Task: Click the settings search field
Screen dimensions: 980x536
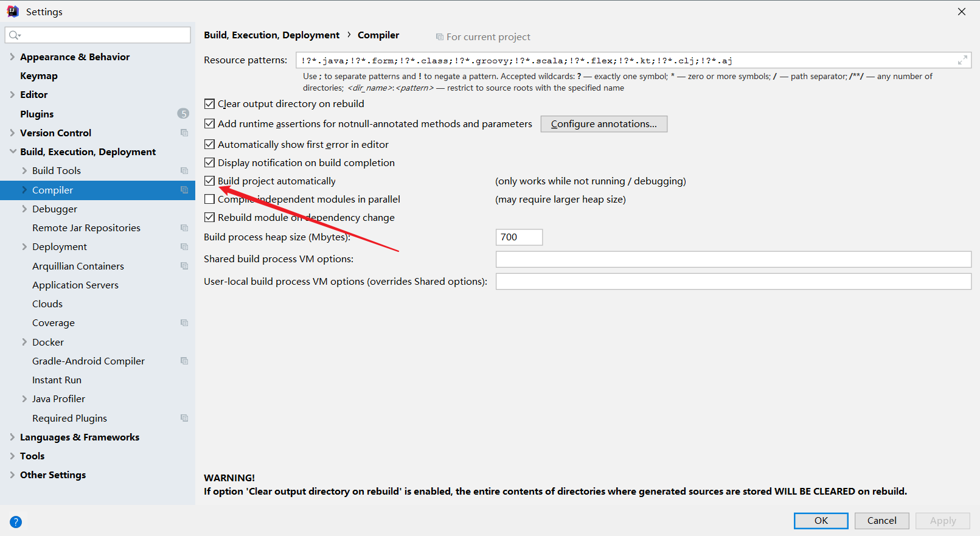Action: click(x=98, y=35)
